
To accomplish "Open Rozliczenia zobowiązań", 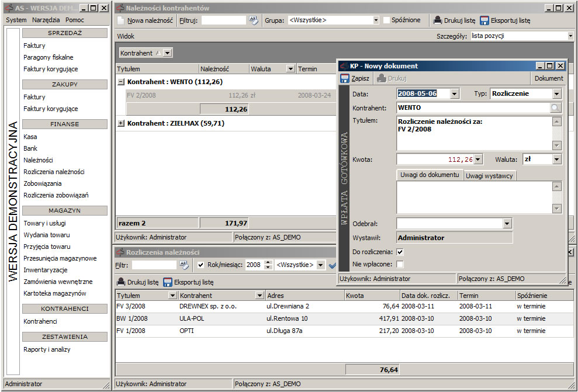I will point(56,195).
